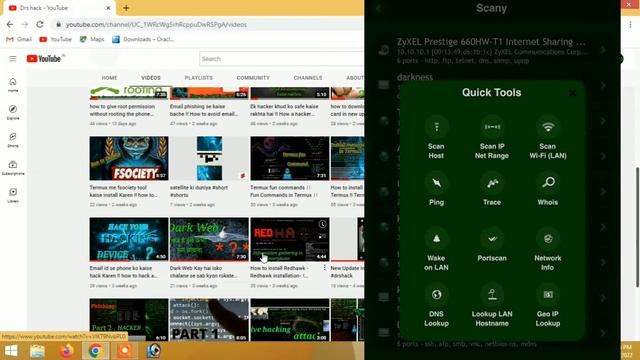Add Redhawk video to Watch Later
Screen dimensions: 640x360
pyautogui.click(x=322, y=224)
